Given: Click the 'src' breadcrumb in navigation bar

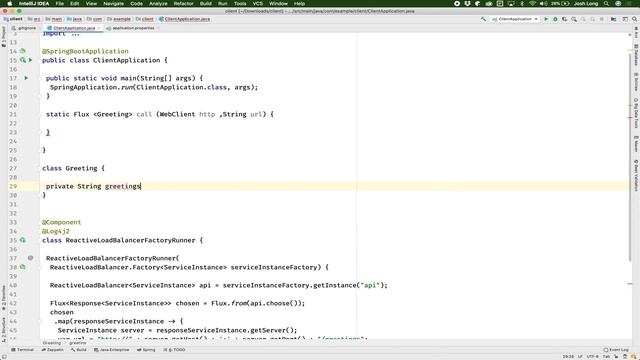Looking at the screenshot, I should click(34, 19).
